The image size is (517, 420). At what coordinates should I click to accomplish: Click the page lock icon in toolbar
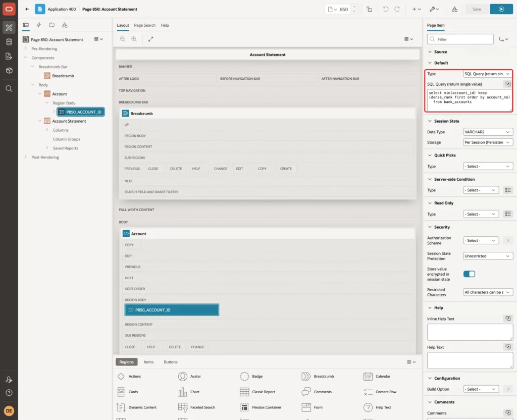click(x=369, y=9)
